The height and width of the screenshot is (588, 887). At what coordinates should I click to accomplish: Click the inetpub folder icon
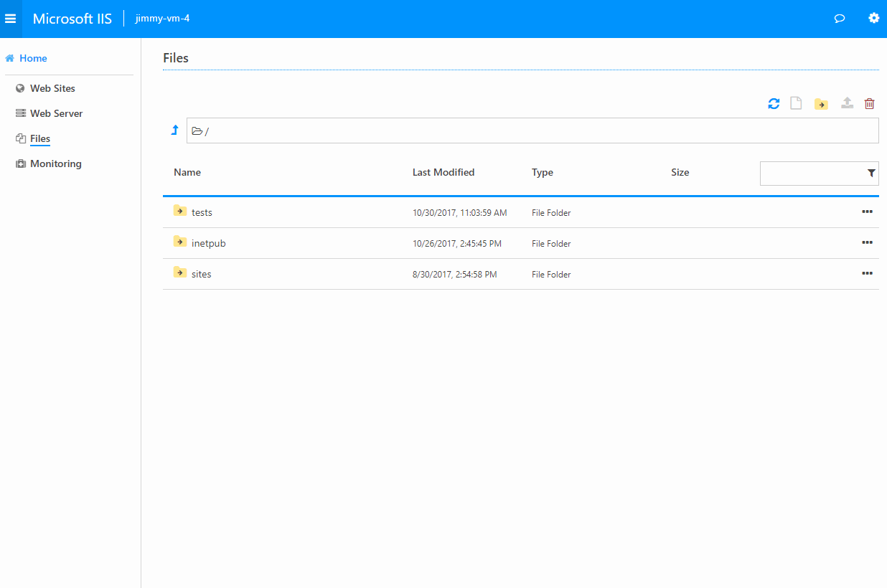pos(180,242)
